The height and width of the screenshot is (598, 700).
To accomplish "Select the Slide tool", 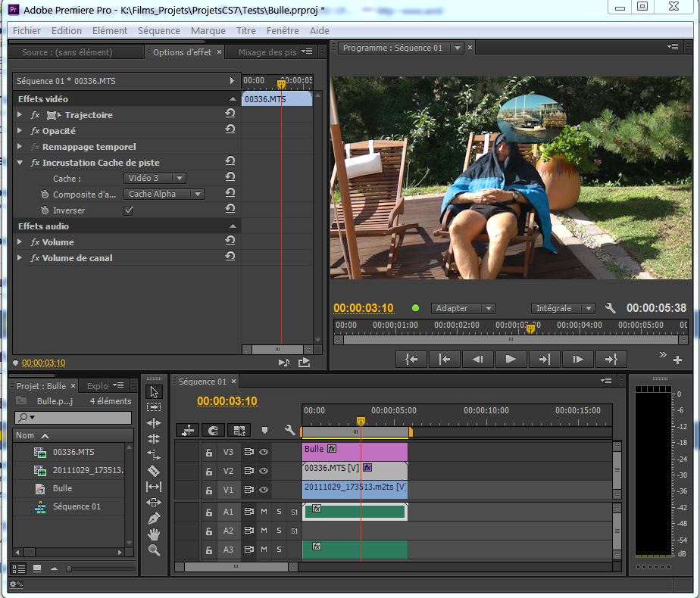I will point(154,503).
